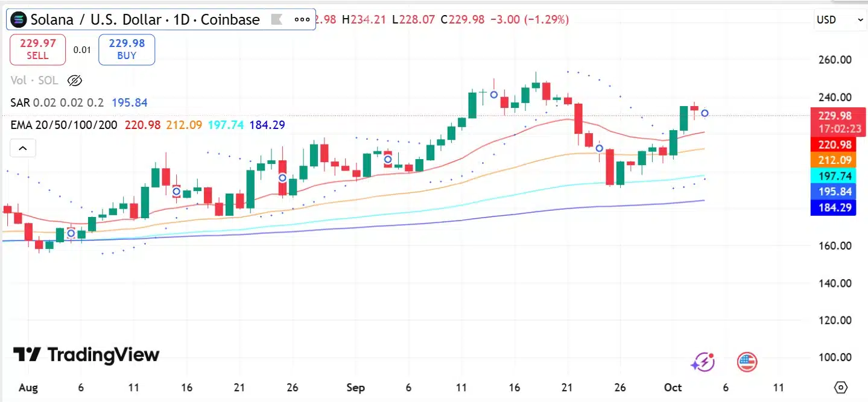This screenshot has width=868, height=402.
Task: Click the TradingView logo
Action: 86,354
